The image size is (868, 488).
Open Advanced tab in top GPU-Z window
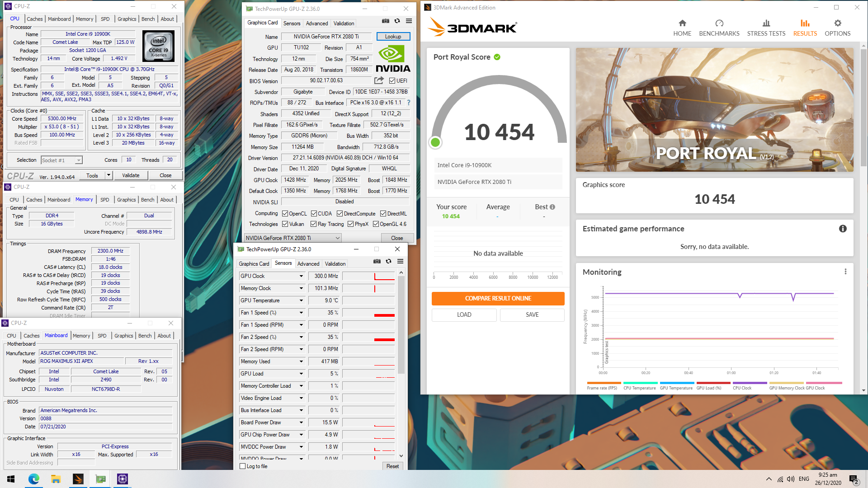click(317, 23)
